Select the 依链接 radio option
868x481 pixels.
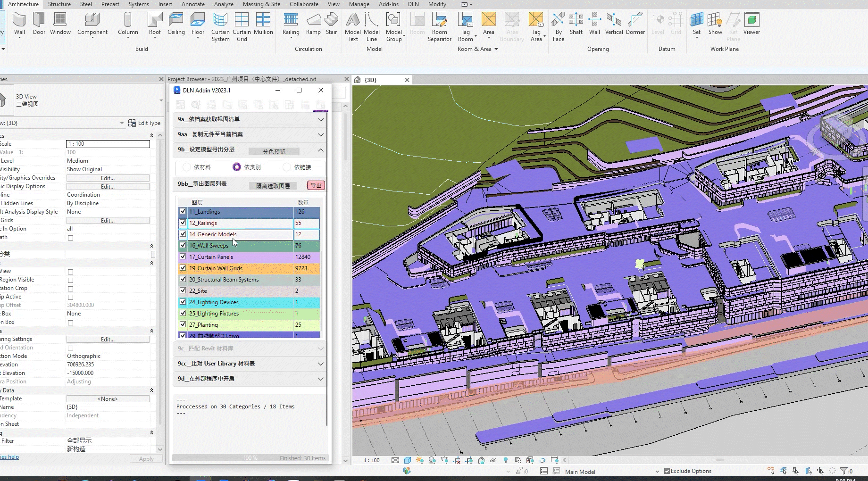pos(287,167)
